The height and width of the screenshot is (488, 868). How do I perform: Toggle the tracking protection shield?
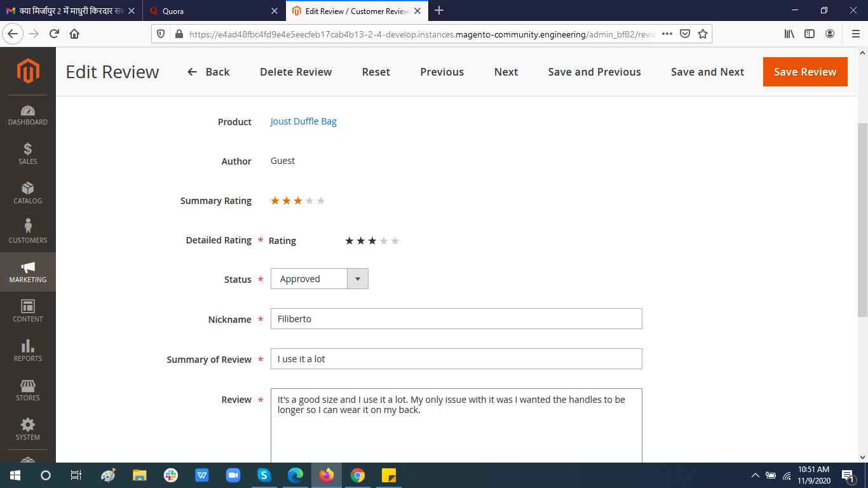click(161, 34)
